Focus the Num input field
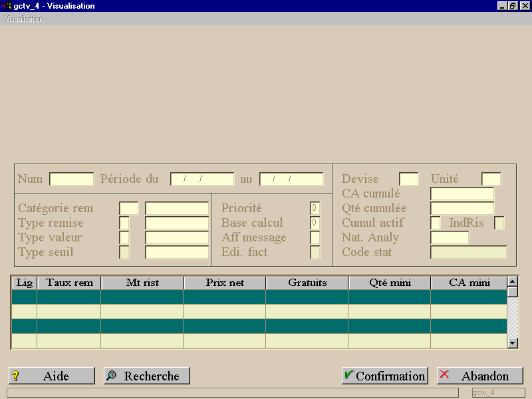Image resolution: width=532 pixels, height=399 pixels. pos(72,179)
